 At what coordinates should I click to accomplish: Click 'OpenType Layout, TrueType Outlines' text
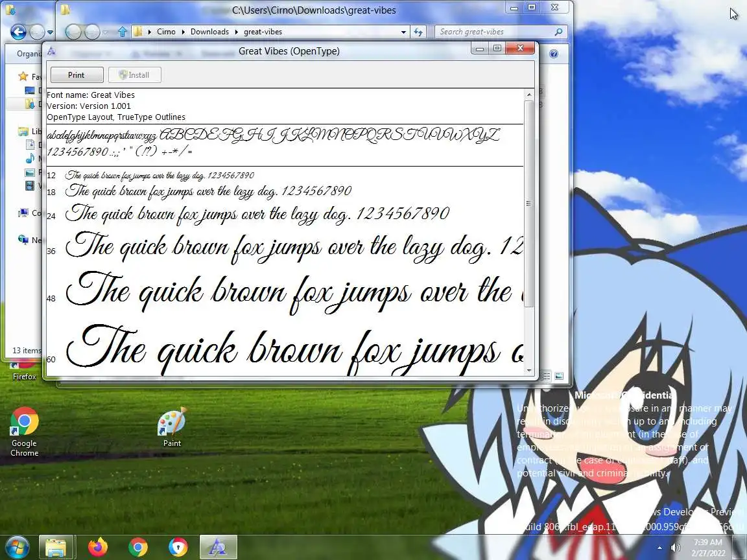point(116,117)
